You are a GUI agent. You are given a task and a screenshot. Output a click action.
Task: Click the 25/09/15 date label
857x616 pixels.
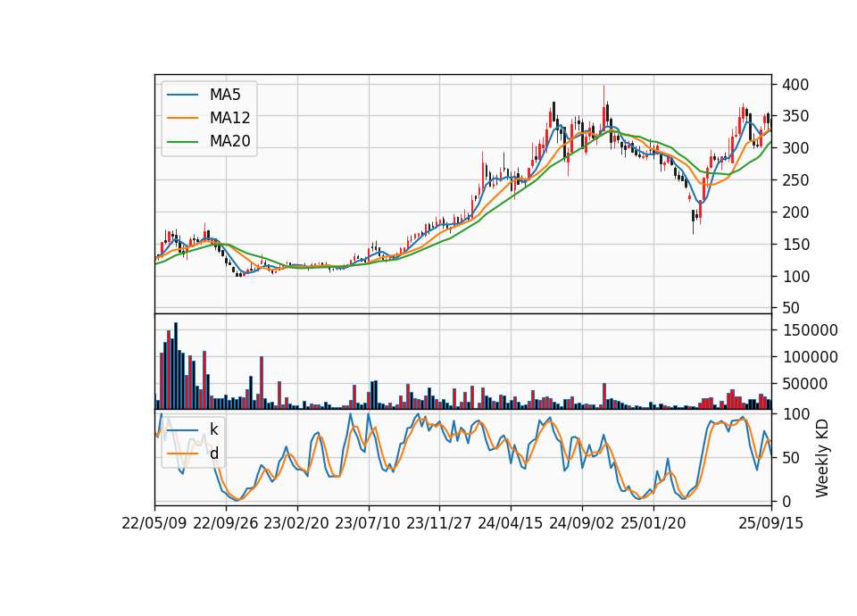pyautogui.click(x=771, y=523)
